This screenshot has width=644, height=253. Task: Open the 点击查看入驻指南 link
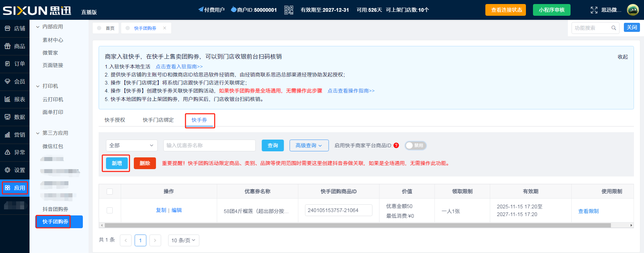179,67
